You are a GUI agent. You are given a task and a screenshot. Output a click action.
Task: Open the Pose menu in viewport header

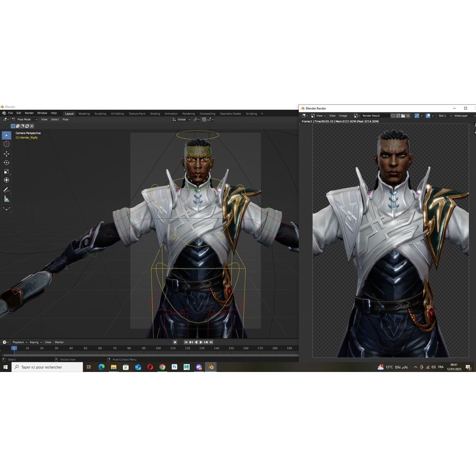click(x=66, y=119)
